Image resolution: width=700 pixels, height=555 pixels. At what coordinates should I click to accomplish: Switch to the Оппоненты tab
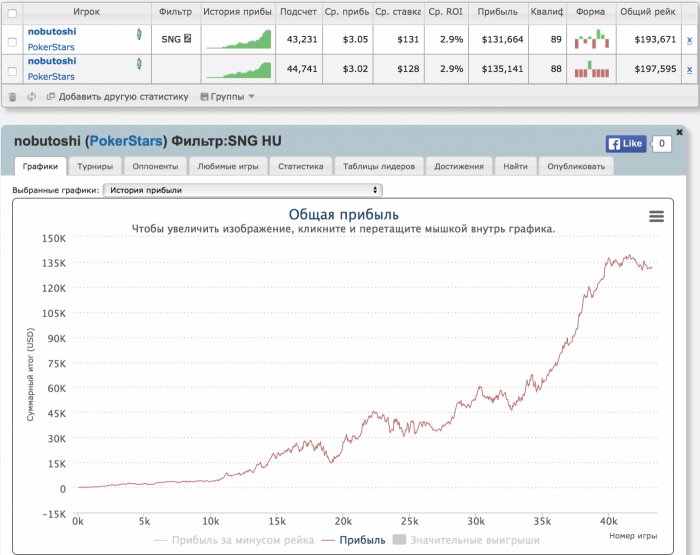[x=155, y=166]
